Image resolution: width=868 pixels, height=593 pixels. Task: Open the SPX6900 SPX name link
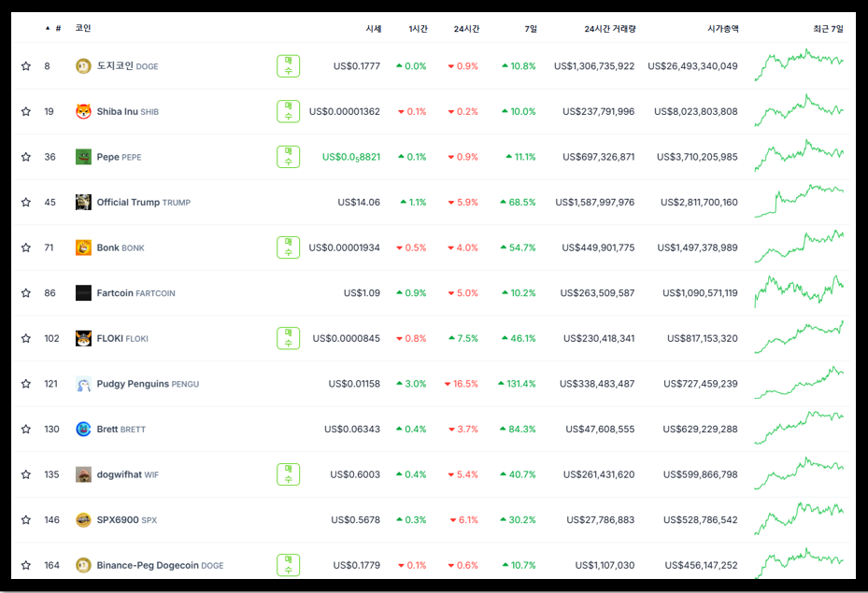pyautogui.click(x=127, y=520)
